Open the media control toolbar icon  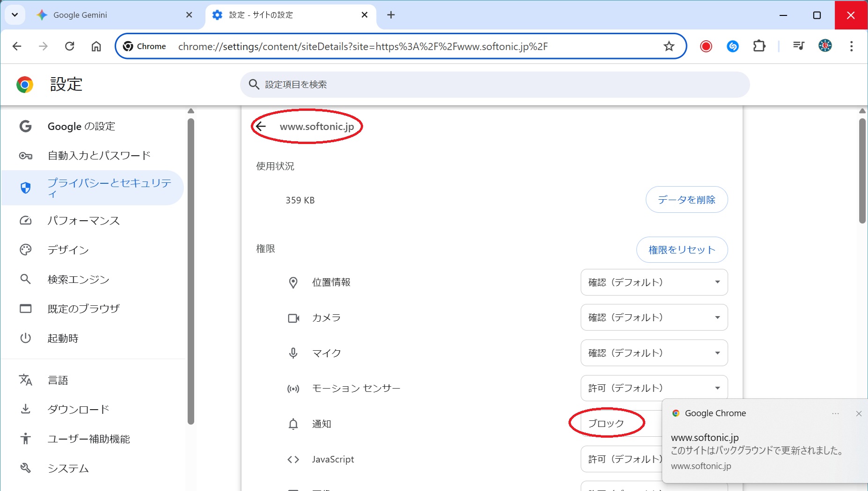798,46
